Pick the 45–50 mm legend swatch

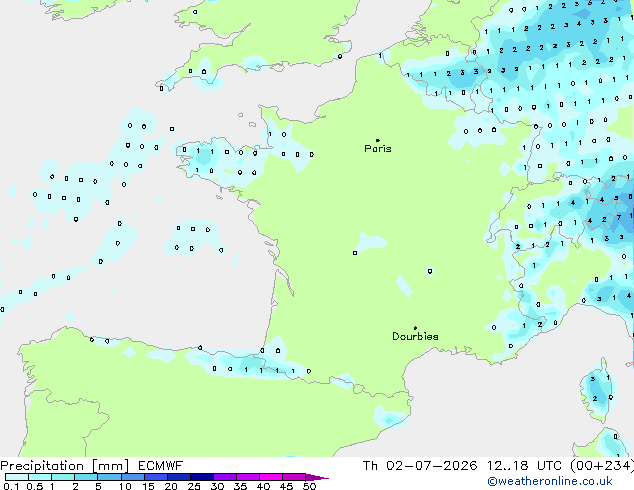point(294,477)
